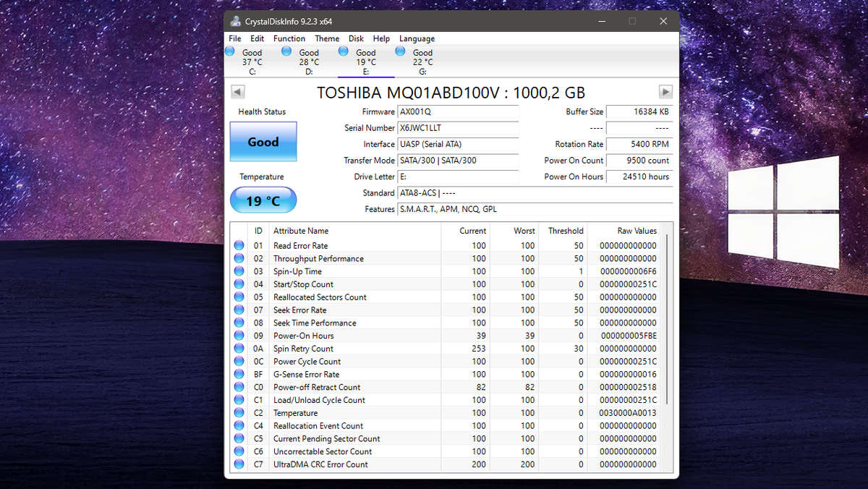Open the Help menu
The image size is (868, 489).
point(381,38)
